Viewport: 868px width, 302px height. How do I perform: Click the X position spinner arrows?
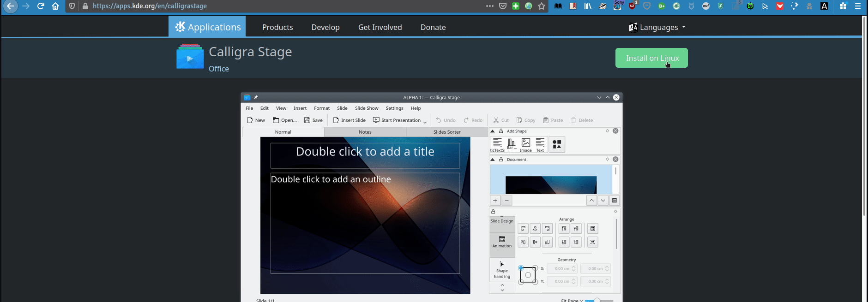coord(574,268)
